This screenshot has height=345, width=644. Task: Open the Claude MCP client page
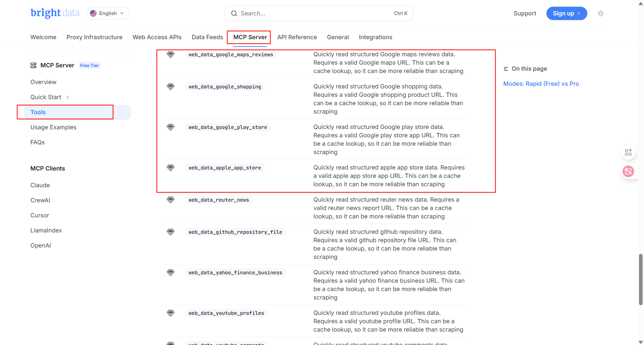tap(40, 185)
